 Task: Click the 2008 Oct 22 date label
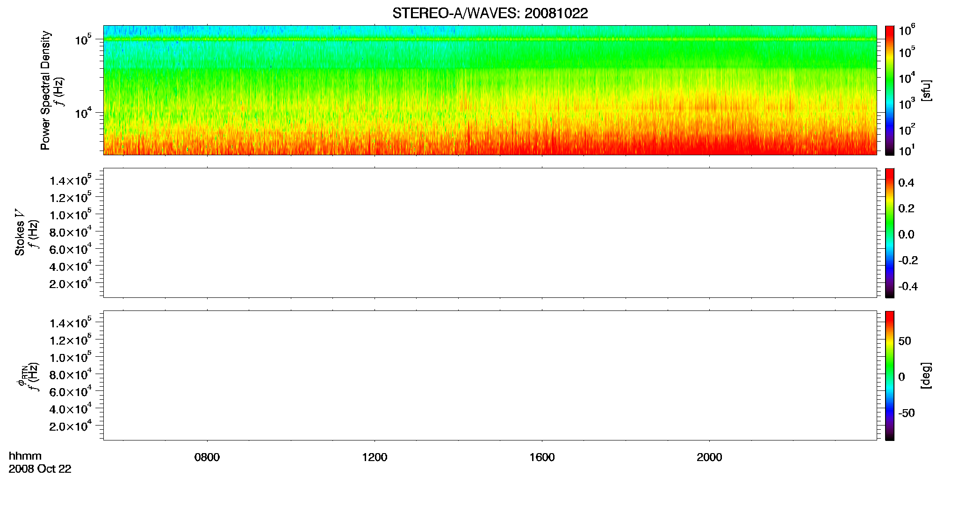pos(40,469)
